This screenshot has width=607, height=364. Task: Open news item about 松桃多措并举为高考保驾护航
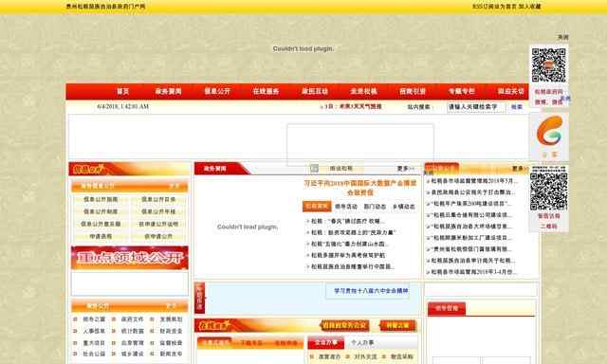(x=348, y=255)
